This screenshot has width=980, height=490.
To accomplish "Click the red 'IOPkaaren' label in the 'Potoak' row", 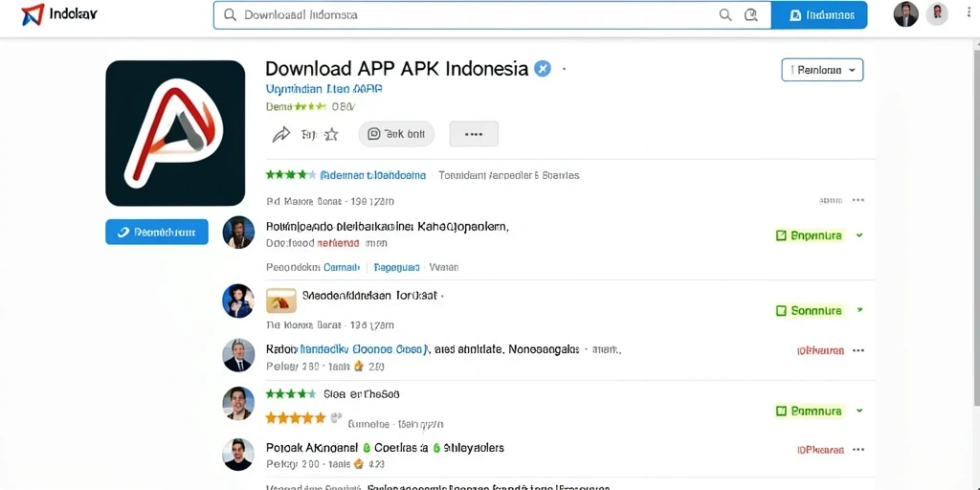I will (820, 450).
